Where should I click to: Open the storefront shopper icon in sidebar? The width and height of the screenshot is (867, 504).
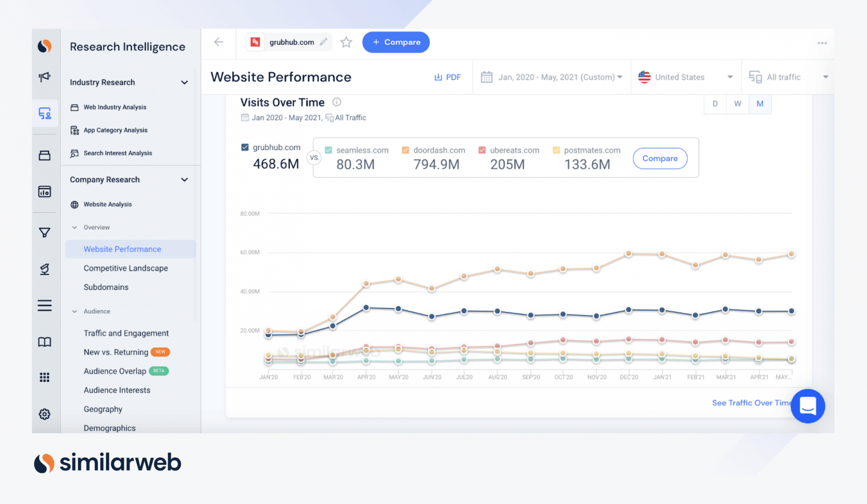44,155
